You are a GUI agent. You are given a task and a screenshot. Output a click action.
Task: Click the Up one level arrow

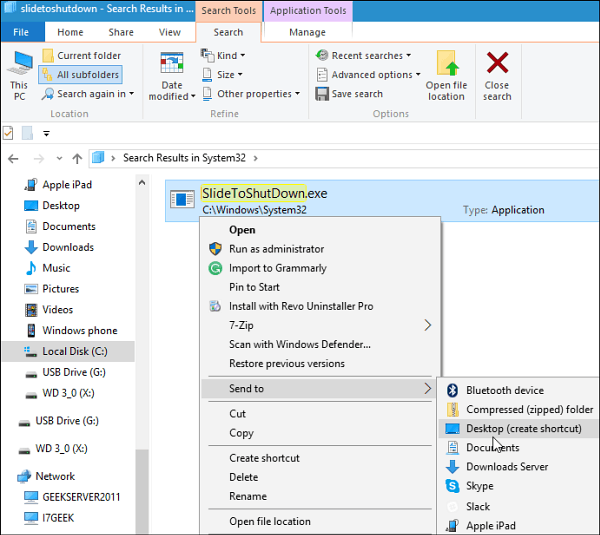(x=77, y=158)
